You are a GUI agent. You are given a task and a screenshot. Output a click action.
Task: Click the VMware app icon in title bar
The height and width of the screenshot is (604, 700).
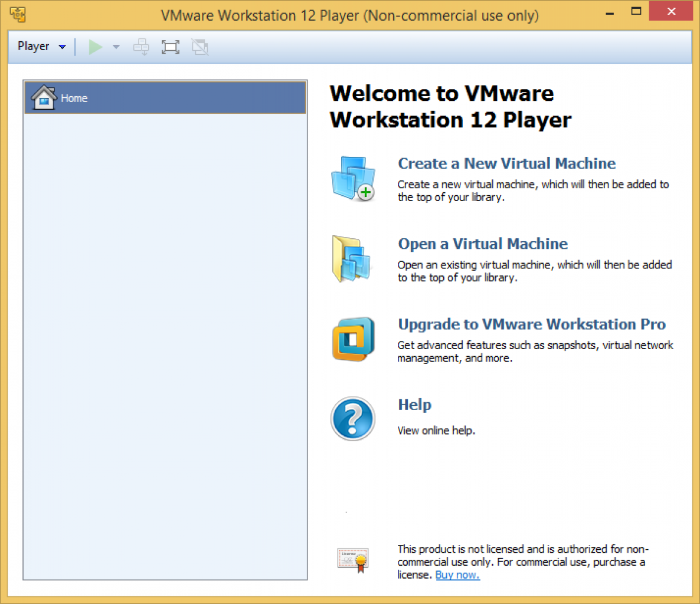pos(18,15)
